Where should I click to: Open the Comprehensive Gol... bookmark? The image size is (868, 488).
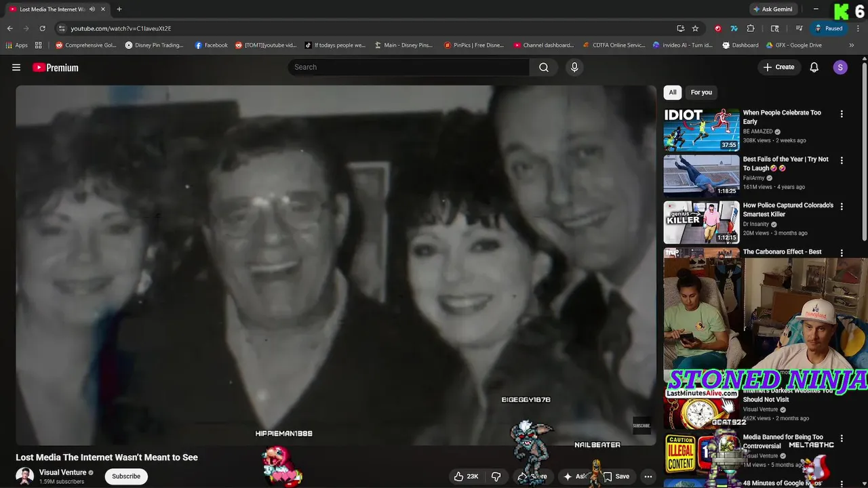coord(86,45)
